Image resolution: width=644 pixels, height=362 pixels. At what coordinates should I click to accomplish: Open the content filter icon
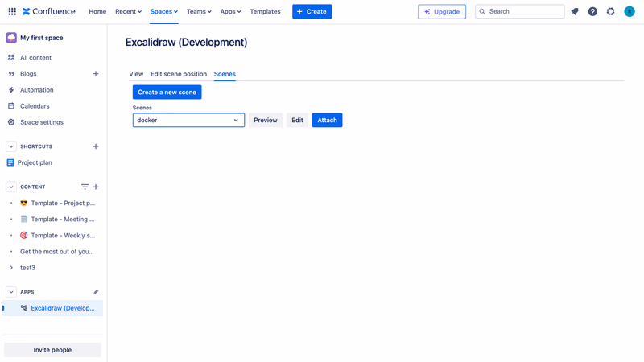(85, 187)
